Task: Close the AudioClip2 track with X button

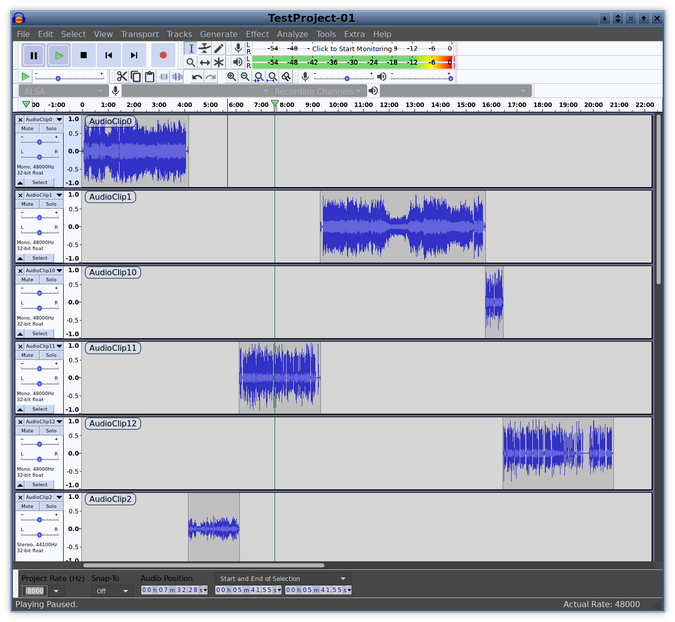Action: pos(20,497)
